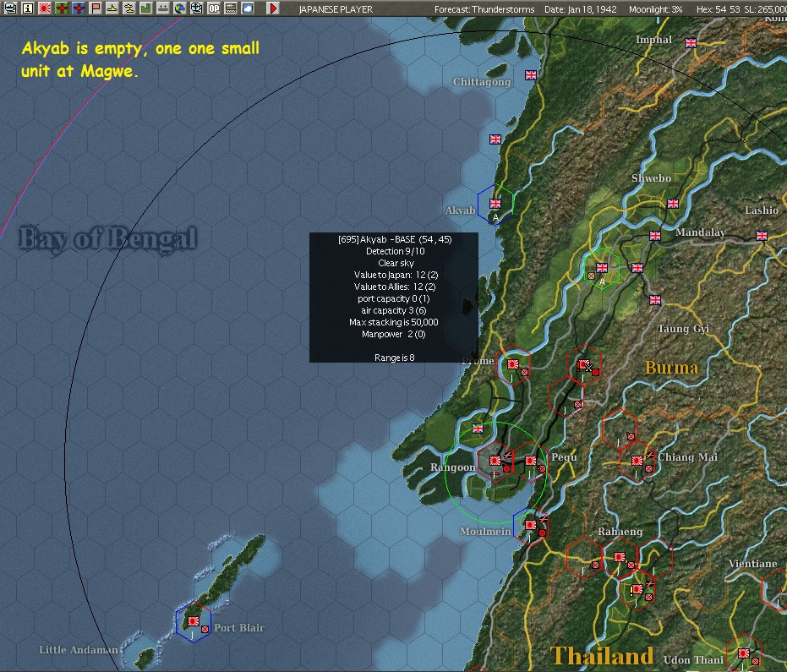The width and height of the screenshot is (787, 672).
Task: Select the red plane on blue icon
Action: pyautogui.click(x=79, y=8)
